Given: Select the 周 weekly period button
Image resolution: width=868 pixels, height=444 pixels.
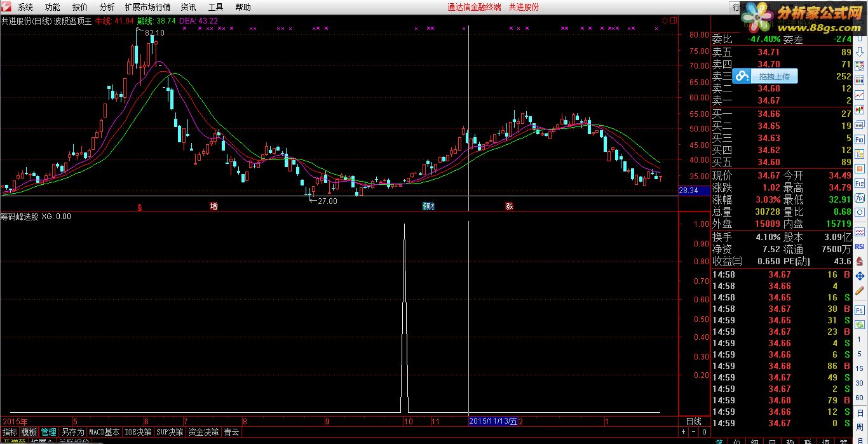Looking at the screenshot, I should [x=860, y=427].
